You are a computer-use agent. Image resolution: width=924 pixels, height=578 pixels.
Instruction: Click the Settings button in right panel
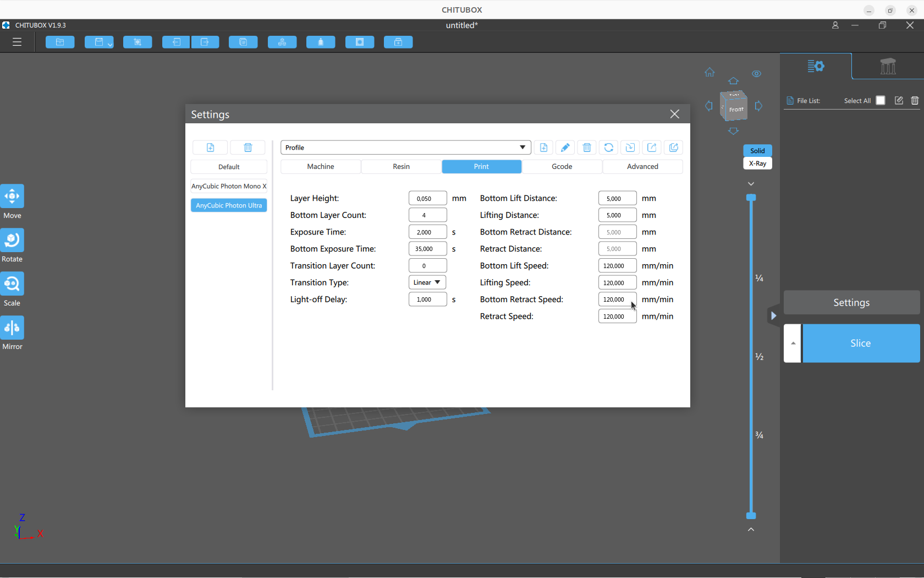851,303
